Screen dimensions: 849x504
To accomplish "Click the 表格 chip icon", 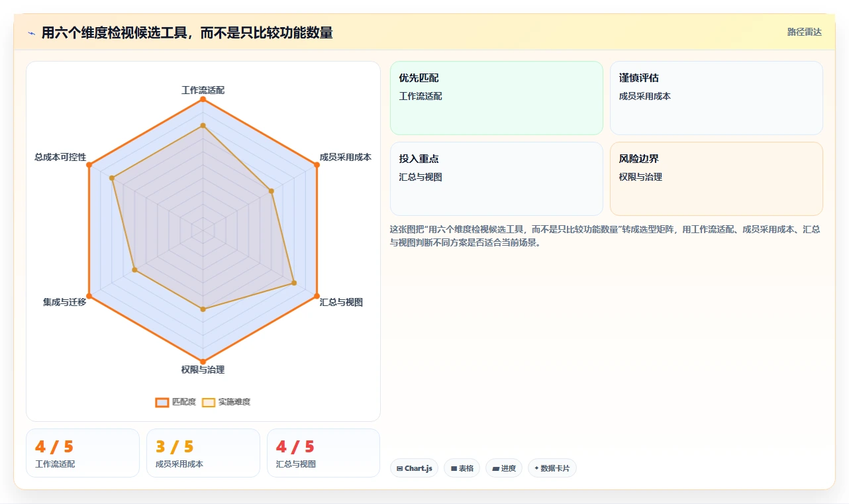I will click(x=454, y=469).
